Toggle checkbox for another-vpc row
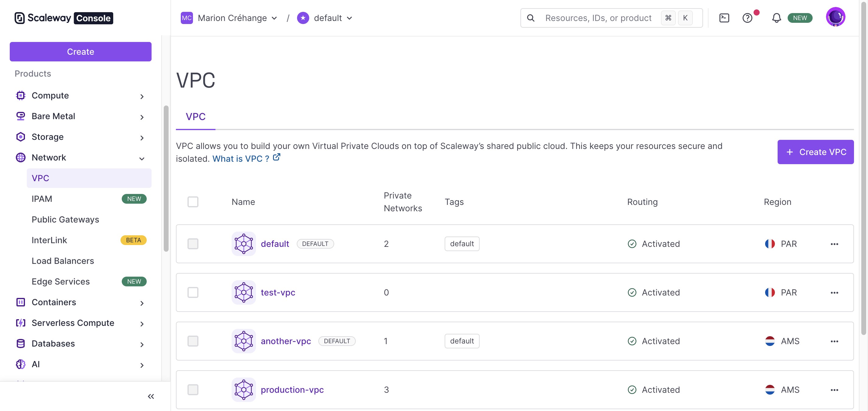 (x=193, y=341)
